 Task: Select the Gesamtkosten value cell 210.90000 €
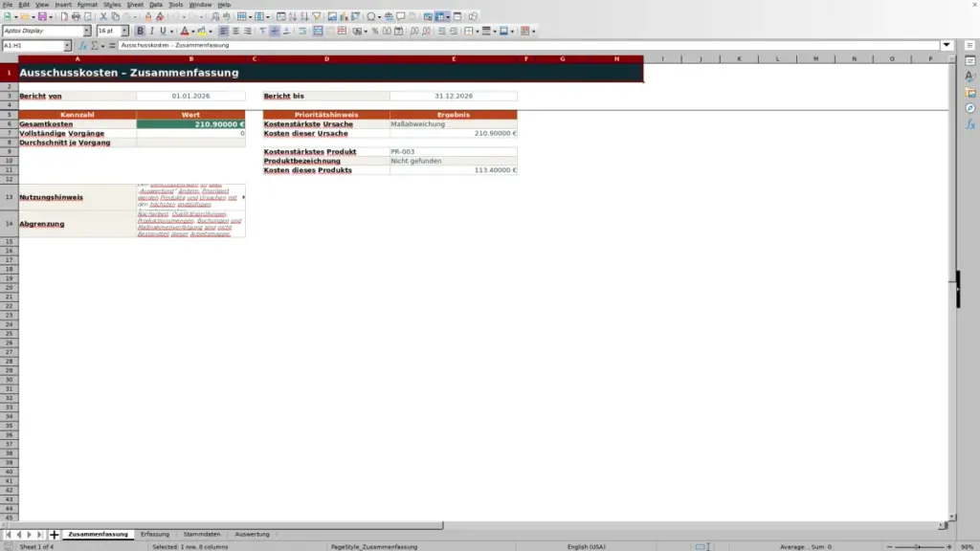click(x=190, y=124)
